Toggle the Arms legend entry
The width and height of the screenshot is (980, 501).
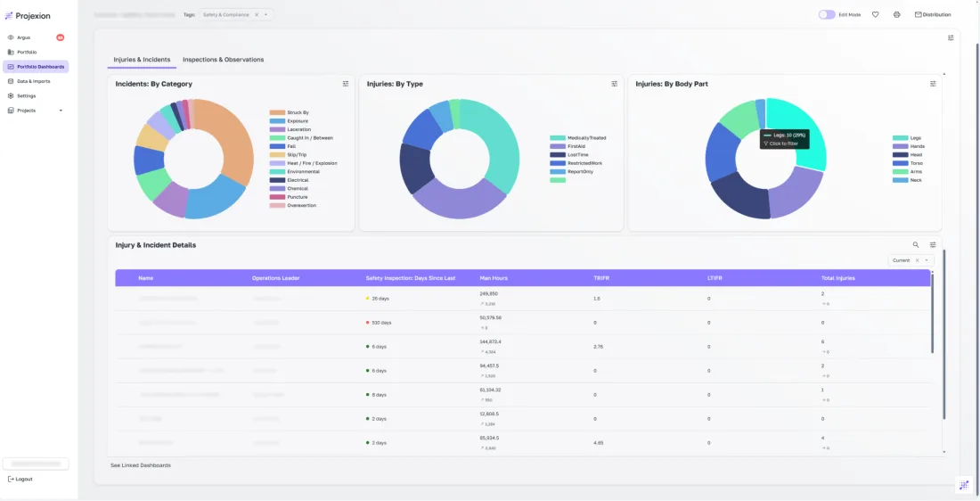pyautogui.click(x=907, y=171)
